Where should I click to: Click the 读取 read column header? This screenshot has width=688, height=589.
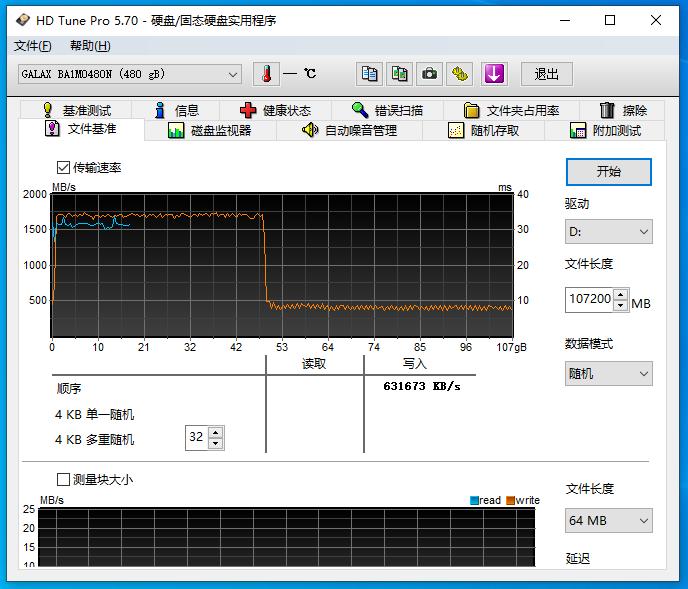tap(314, 363)
